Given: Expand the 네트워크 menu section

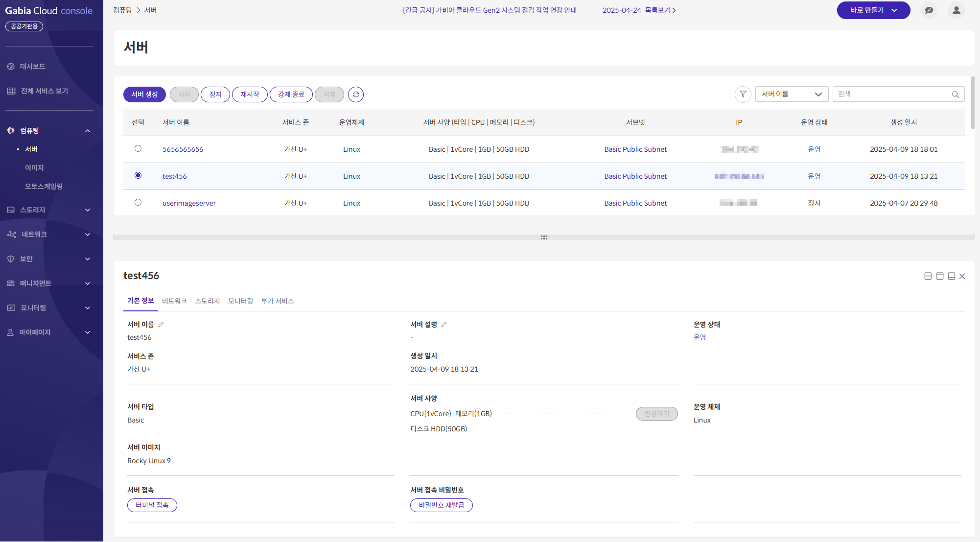Looking at the screenshot, I should 88,235.
